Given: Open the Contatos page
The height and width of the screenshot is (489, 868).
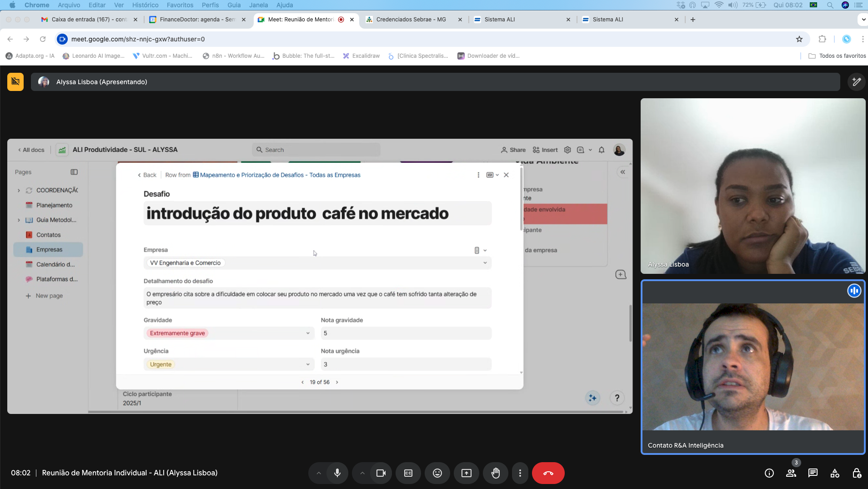Looking at the screenshot, I should 48,235.
